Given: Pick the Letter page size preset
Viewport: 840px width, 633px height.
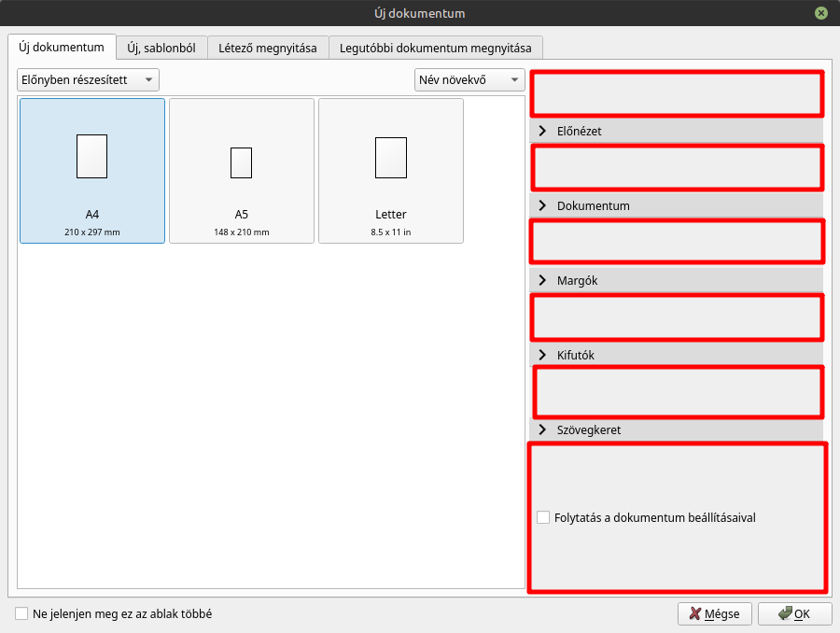Looking at the screenshot, I should (x=391, y=171).
